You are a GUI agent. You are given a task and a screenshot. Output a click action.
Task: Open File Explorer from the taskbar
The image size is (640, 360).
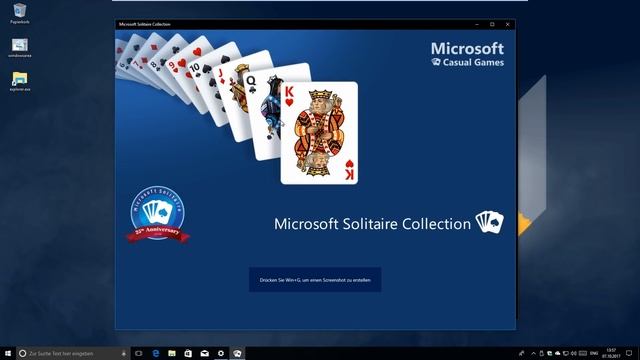(172, 353)
